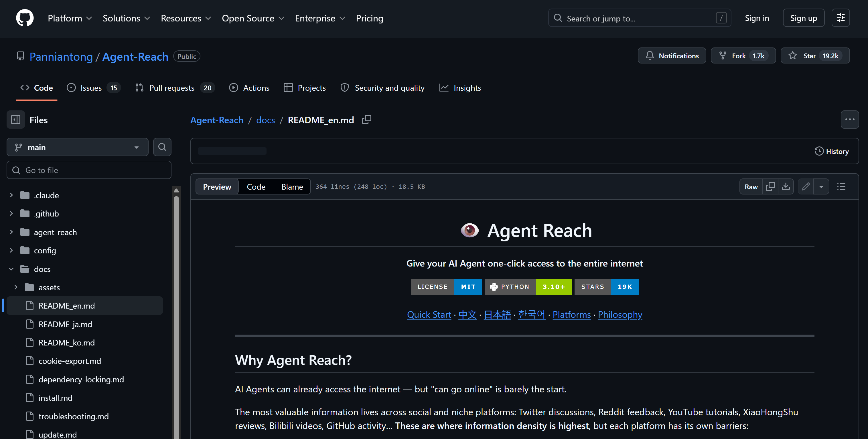The image size is (868, 439).
Task: Search this repository's files with magnifier button
Action: (x=162, y=147)
